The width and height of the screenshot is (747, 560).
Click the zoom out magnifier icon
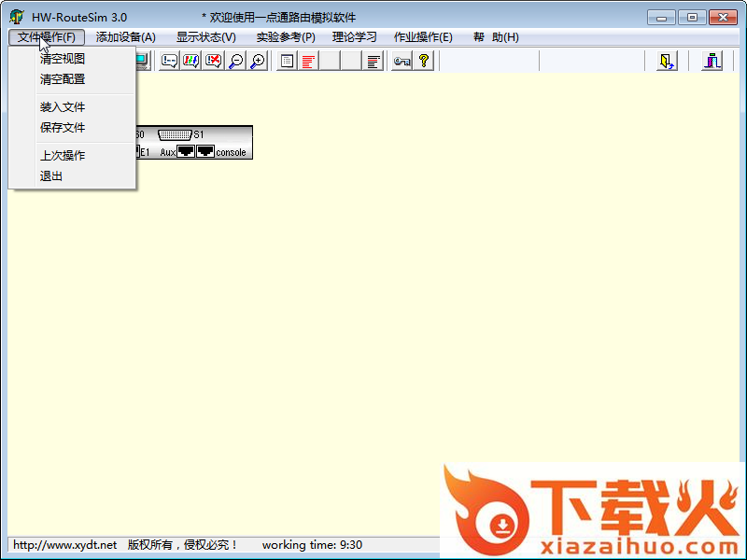tap(236, 61)
